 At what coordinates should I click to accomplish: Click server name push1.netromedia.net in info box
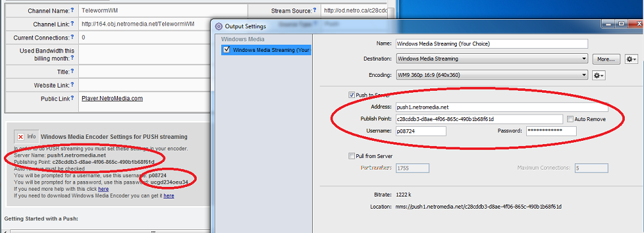76,156
